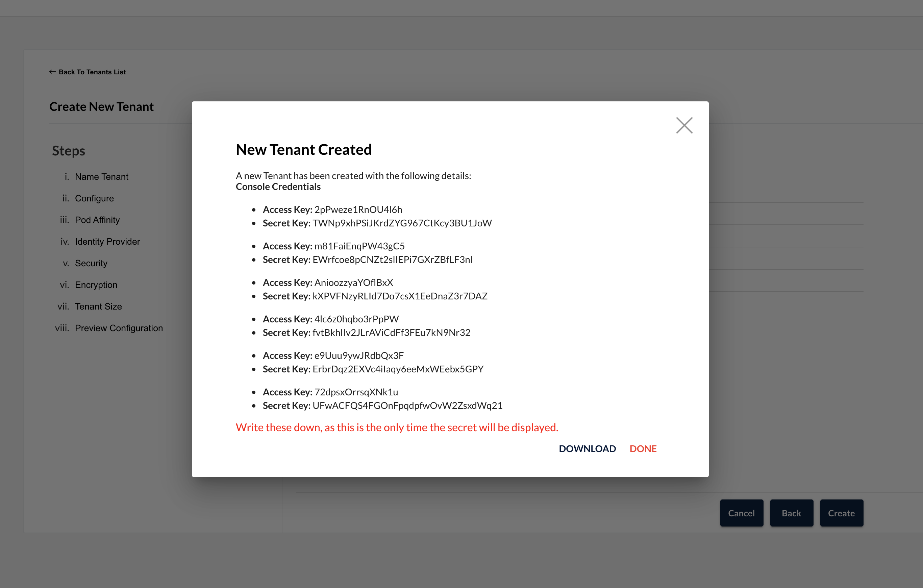This screenshot has width=923, height=588.
Task: Go to the Name Tenant step
Action: [101, 177]
